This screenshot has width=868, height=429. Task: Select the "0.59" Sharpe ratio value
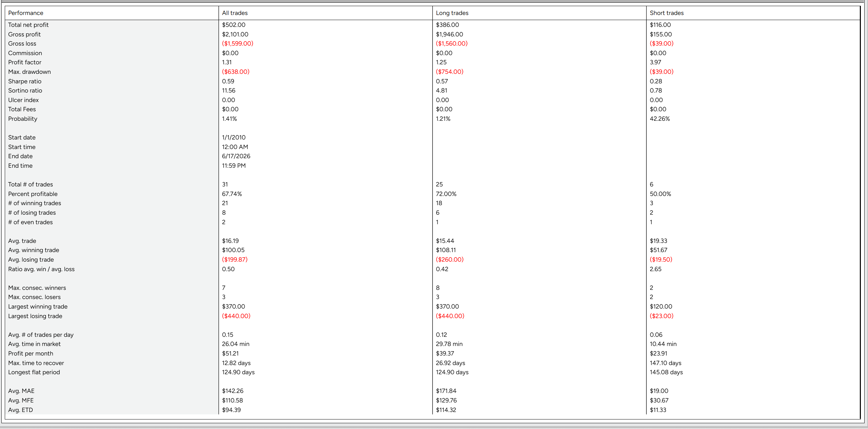coord(228,81)
